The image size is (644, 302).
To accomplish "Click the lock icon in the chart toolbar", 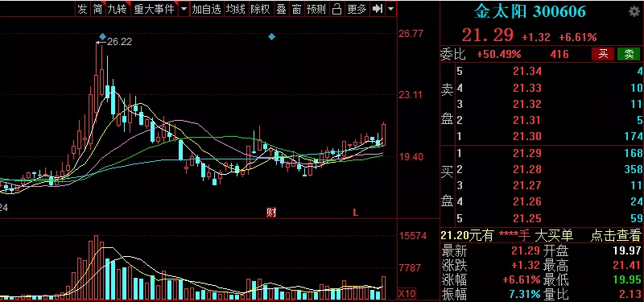I will click(336, 9).
